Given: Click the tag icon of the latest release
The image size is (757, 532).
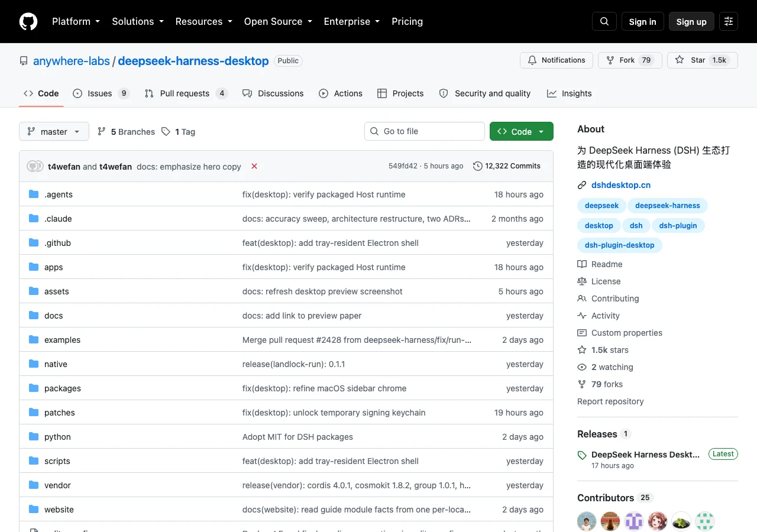Looking at the screenshot, I should pos(582,455).
